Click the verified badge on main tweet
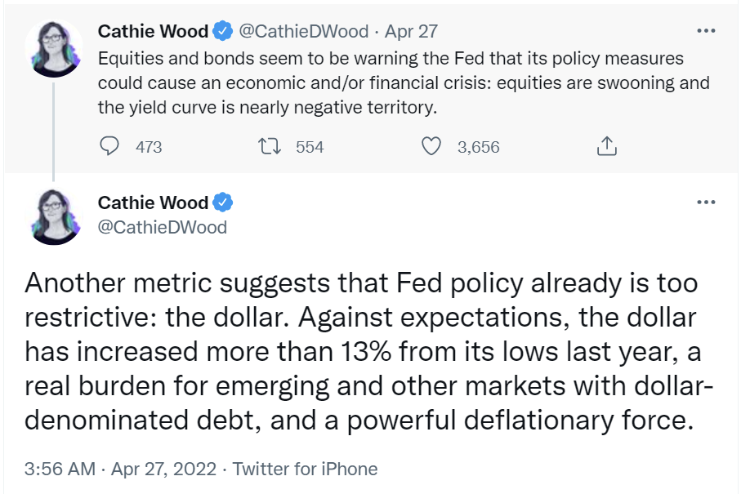This screenshot has width=750, height=494. click(222, 202)
